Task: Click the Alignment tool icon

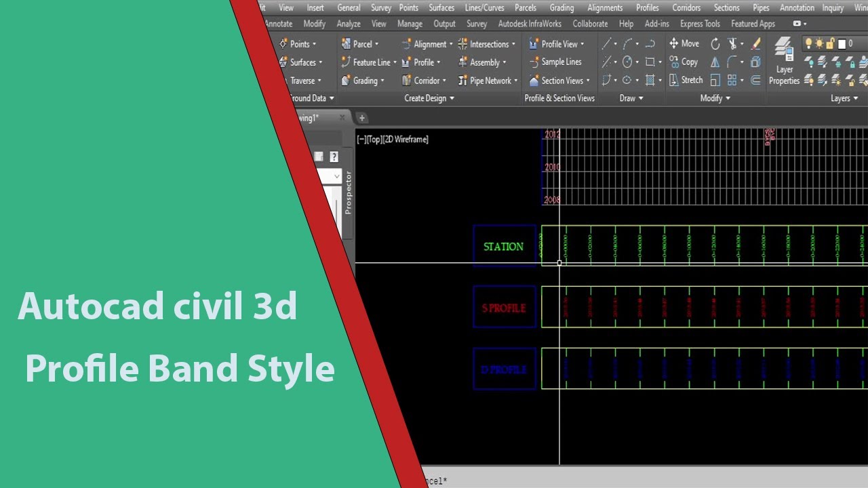Action: coord(407,44)
